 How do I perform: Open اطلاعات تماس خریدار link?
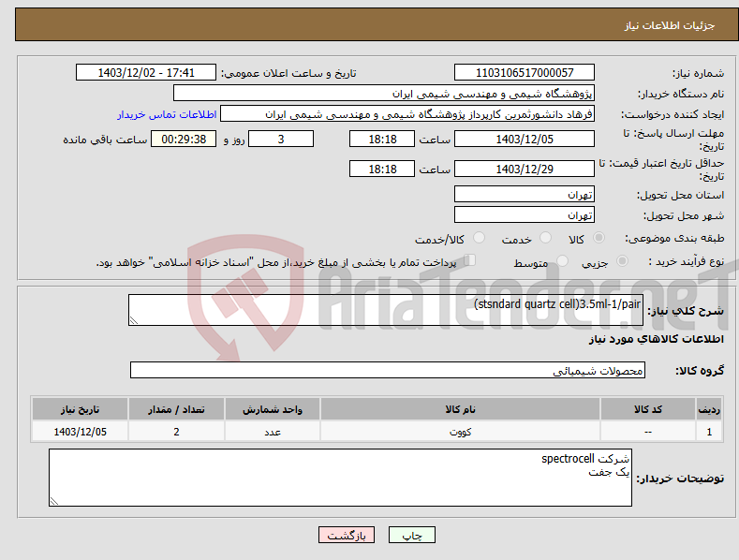(167, 114)
